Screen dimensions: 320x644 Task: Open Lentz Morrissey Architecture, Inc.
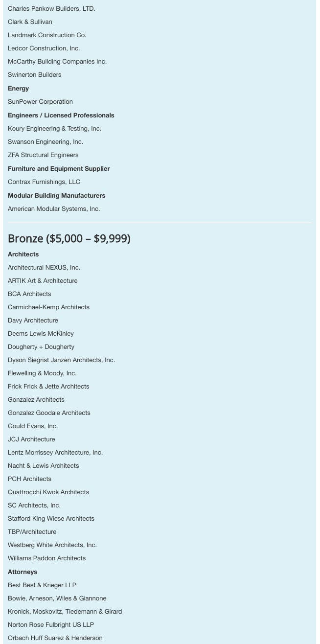pos(55,453)
